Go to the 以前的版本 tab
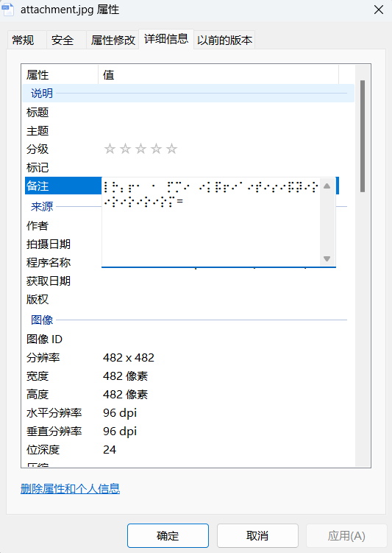Viewport: 392px width, 553px height. 224,40
